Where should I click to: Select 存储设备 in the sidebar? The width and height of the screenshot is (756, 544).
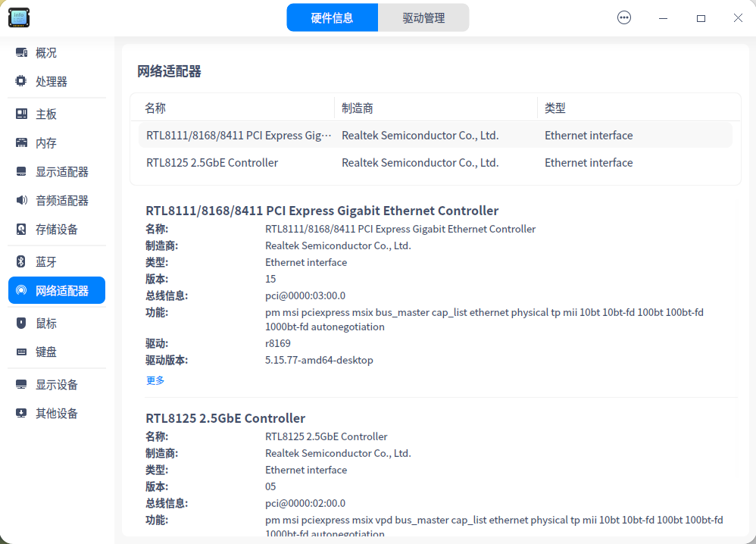[x=57, y=229]
